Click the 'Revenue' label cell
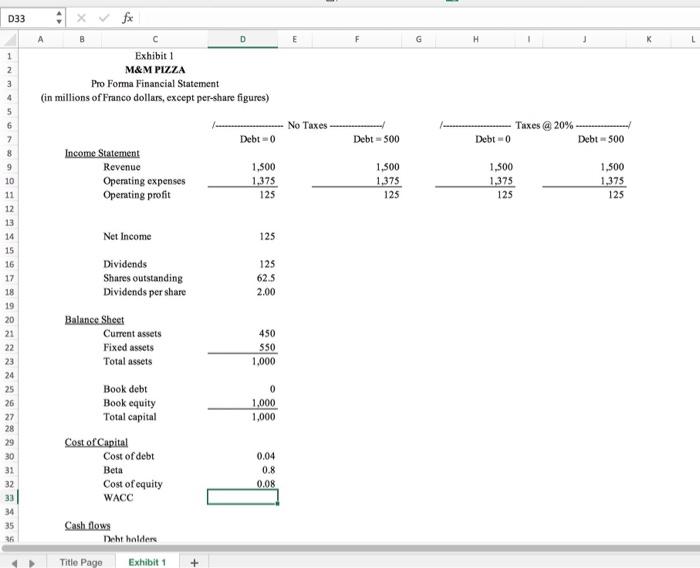 122,167
